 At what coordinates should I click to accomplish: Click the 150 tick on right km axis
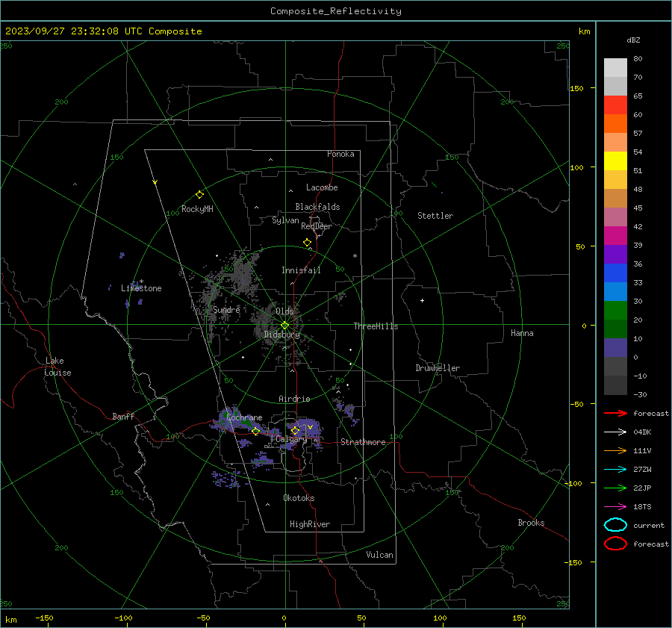pos(576,88)
